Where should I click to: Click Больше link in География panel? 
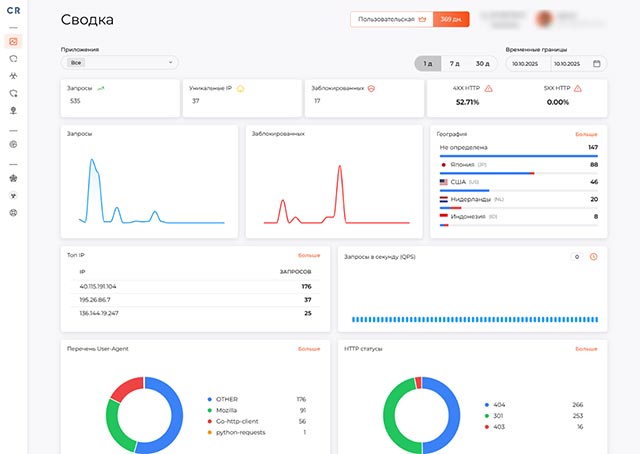coord(586,133)
